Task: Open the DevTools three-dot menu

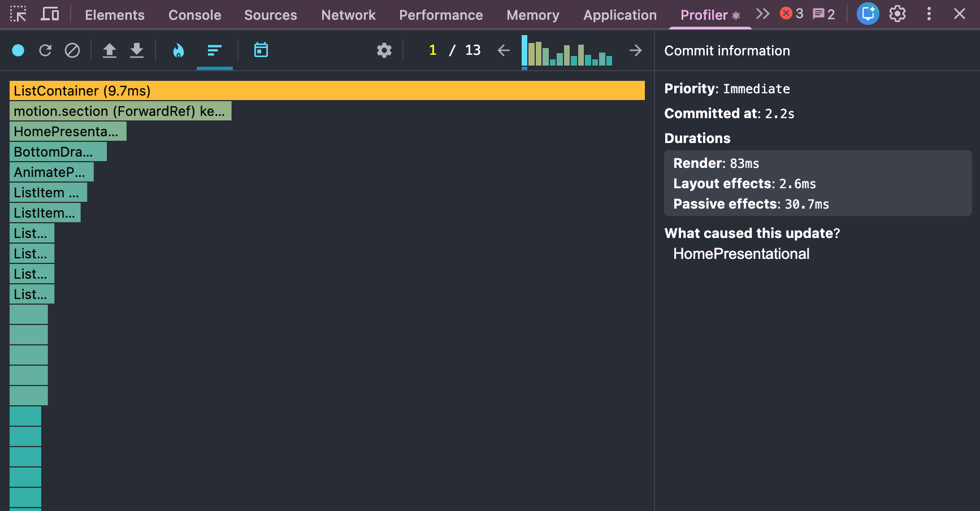Action: click(x=929, y=14)
